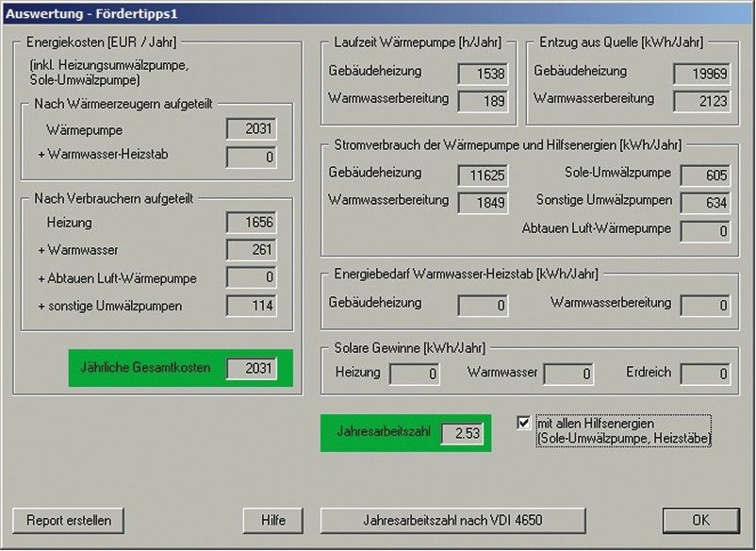Screen dimensions: 756x551
Task: Click Sonstige Umwälzpumpen value 634
Action: point(705,203)
